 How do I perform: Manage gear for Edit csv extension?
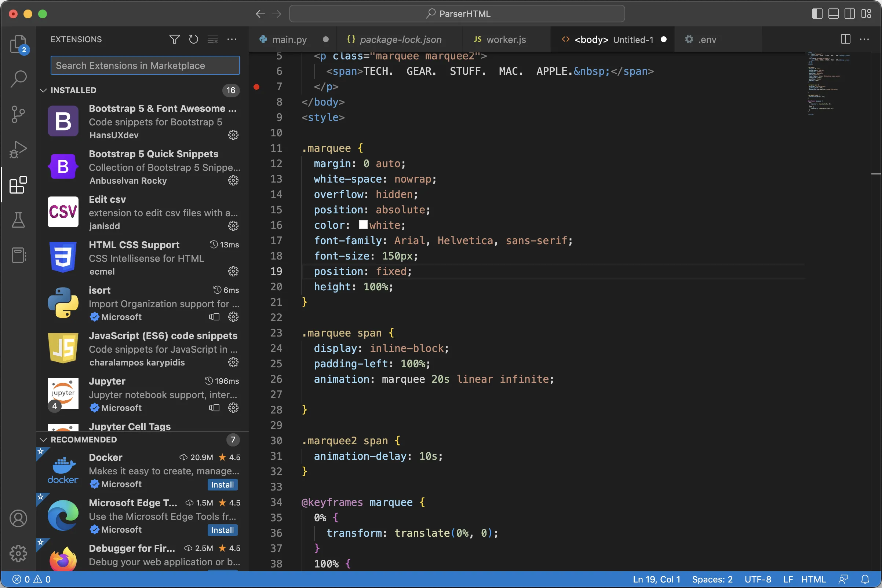pos(233,226)
